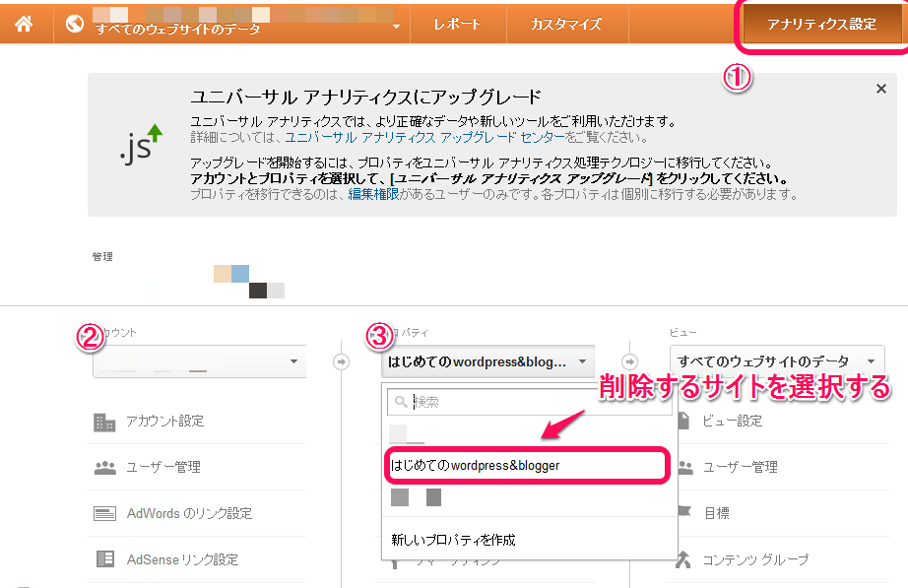Screen dimensions: 908x588
Task: Choose 新しいプロパティを作成 in the list
Action: 453,540
